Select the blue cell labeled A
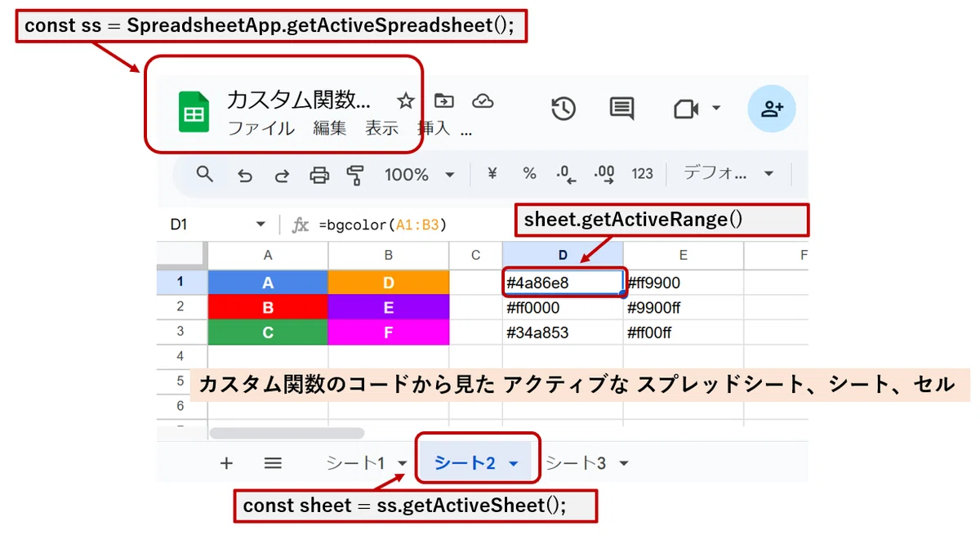The width and height of the screenshot is (980, 544). (268, 283)
